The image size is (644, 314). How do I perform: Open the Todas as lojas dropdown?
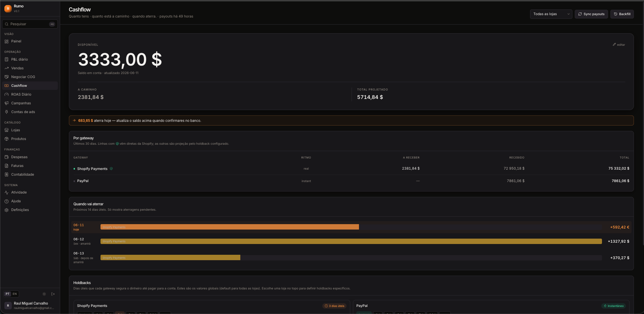tap(551, 14)
